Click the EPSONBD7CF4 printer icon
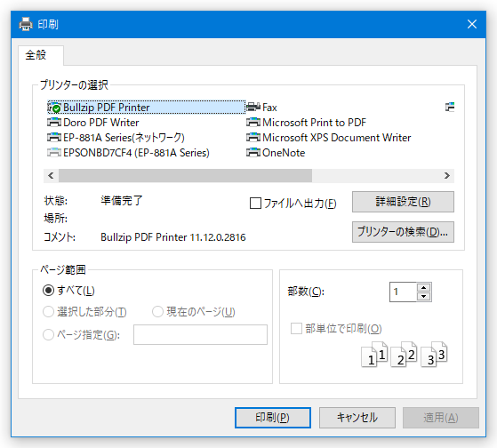Image resolution: width=497 pixels, height=448 pixels. 54,153
